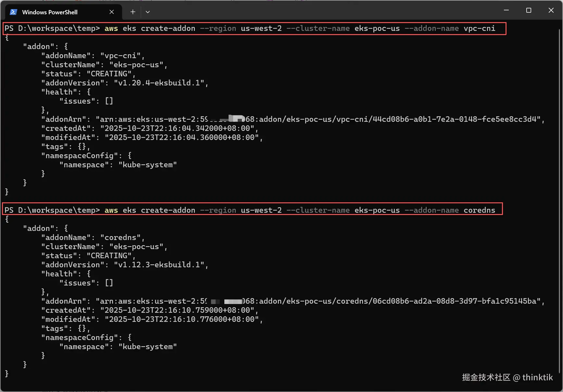Click the vertical scrollbar of the terminal
The height and width of the screenshot is (392, 563).
(559, 201)
